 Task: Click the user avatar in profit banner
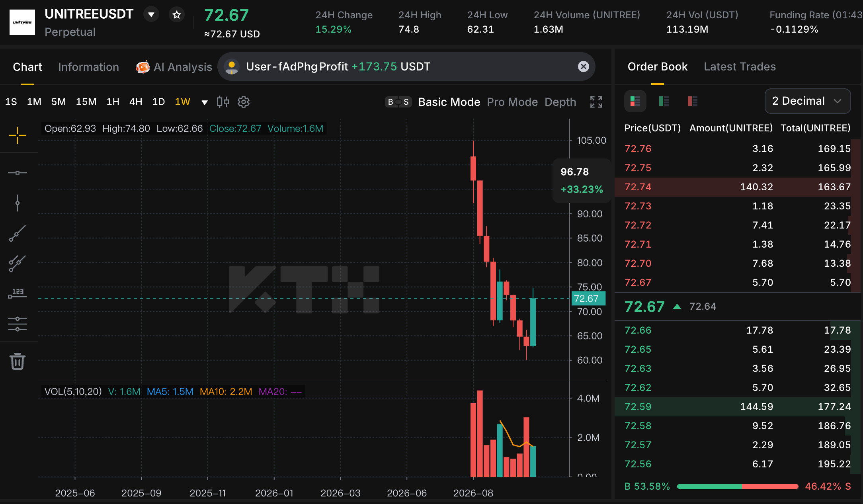tap(232, 66)
